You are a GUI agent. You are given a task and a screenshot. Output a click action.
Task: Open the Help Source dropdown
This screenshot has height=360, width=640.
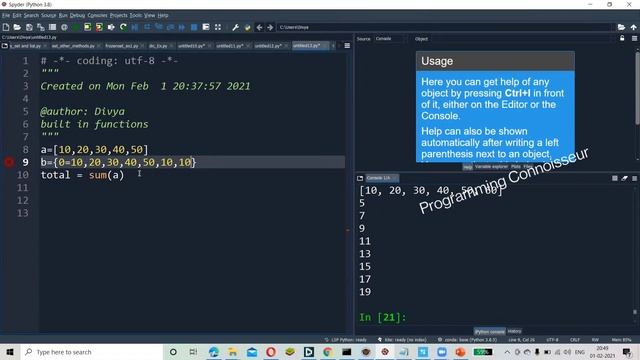point(389,39)
